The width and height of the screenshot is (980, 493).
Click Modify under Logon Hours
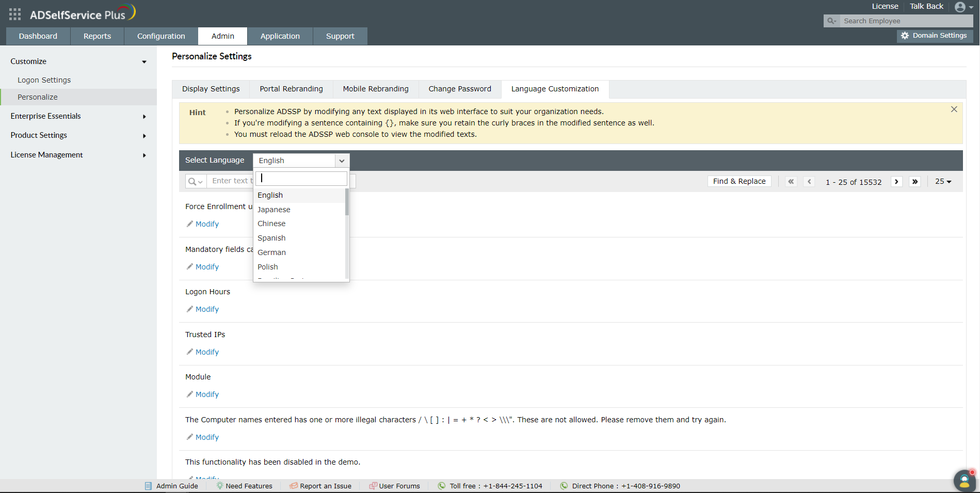click(x=207, y=309)
